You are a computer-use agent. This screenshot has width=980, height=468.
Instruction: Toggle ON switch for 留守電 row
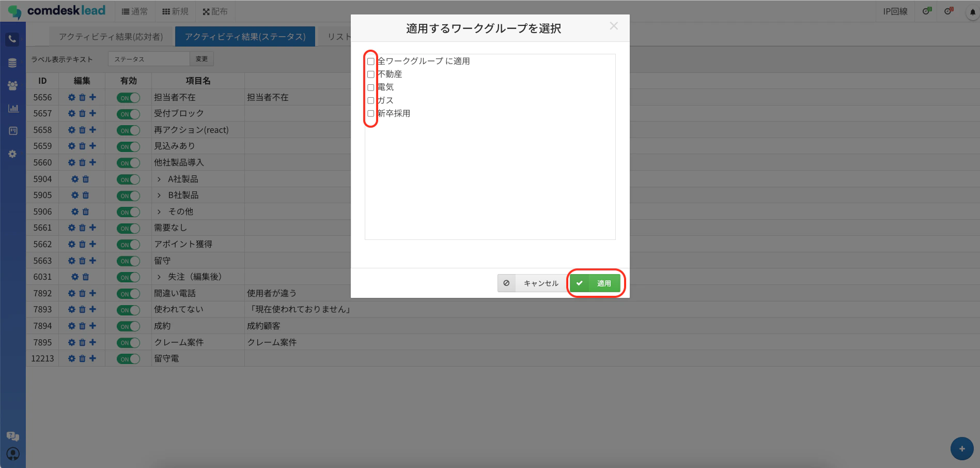(128, 359)
